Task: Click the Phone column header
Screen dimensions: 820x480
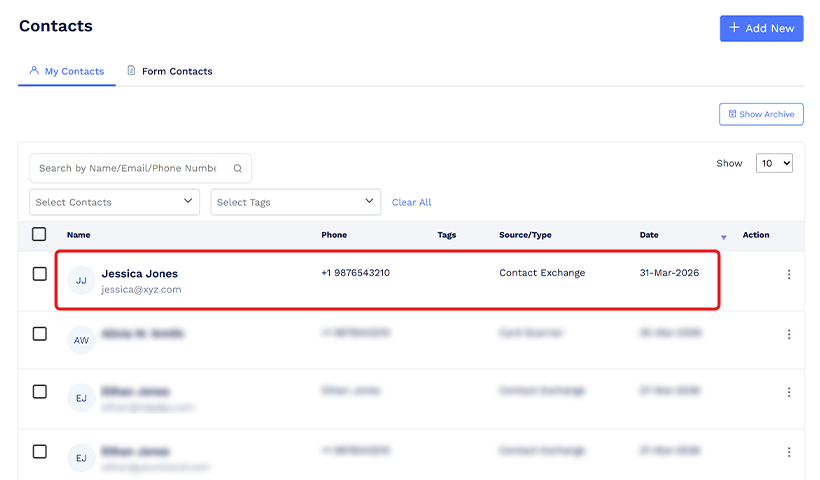Action: 334,235
